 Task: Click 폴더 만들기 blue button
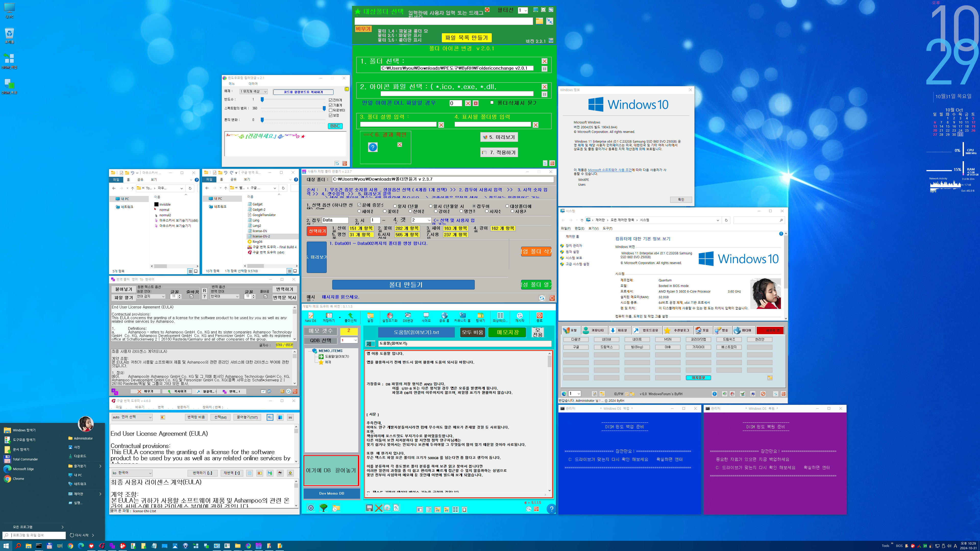403,284
